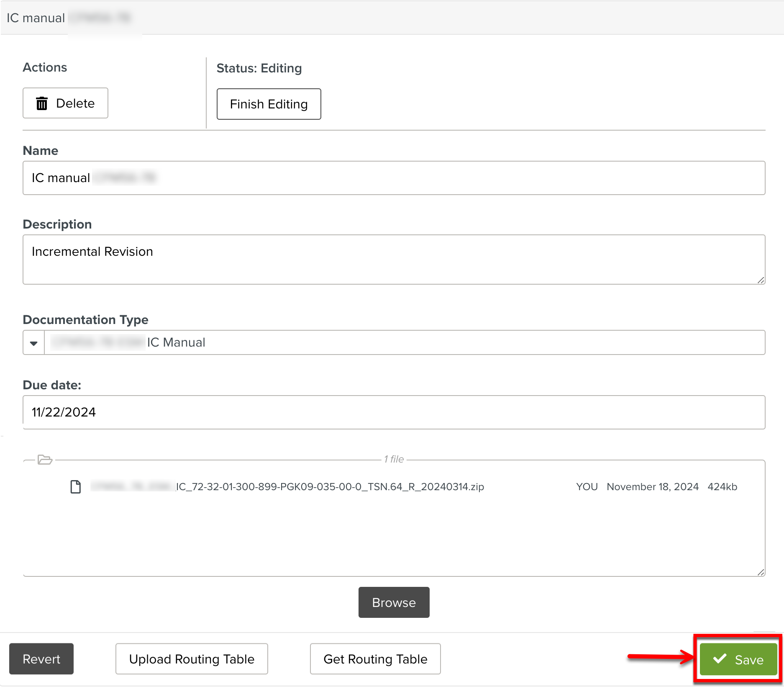The height and width of the screenshot is (689, 784).
Task: Click Get Routing Table
Action: coord(375,659)
